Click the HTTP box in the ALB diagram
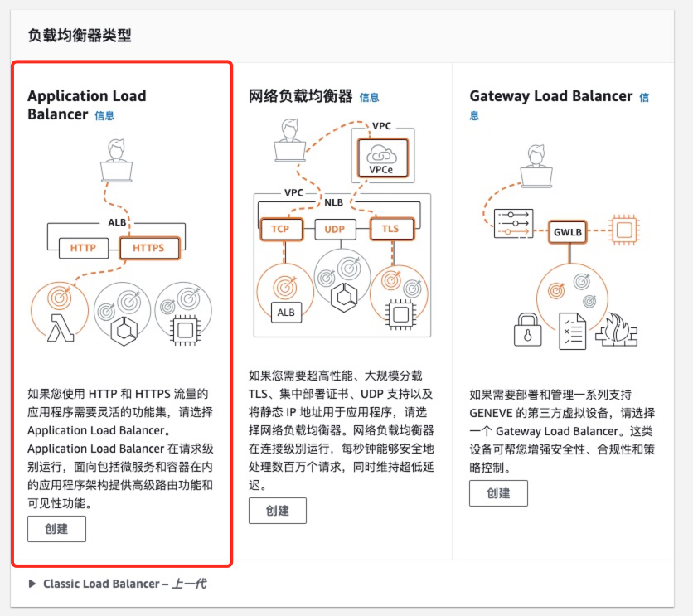The image size is (693, 616). 84,248
